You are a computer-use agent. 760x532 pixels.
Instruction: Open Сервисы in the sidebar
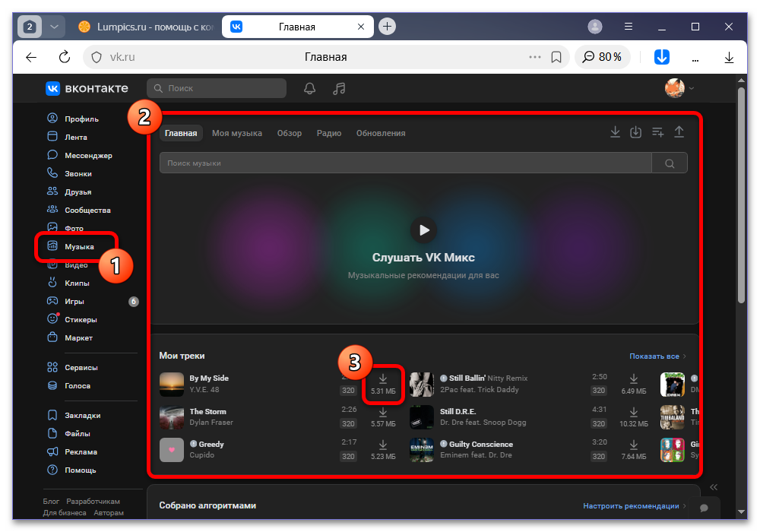(73, 367)
